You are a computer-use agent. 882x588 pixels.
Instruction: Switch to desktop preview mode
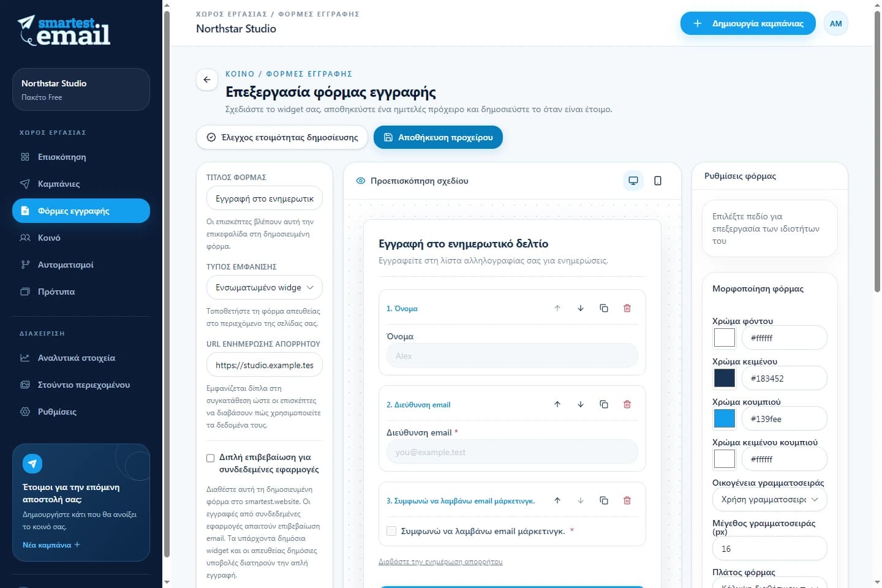[x=633, y=181]
